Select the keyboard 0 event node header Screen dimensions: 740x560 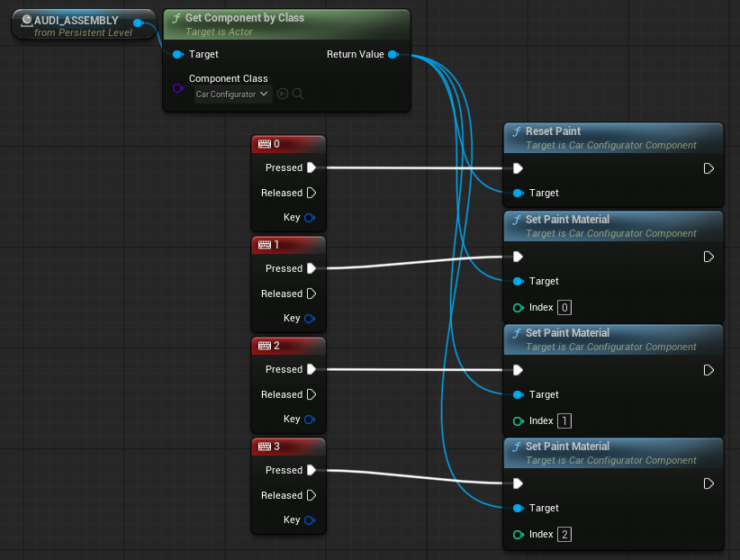click(x=288, y=144)
